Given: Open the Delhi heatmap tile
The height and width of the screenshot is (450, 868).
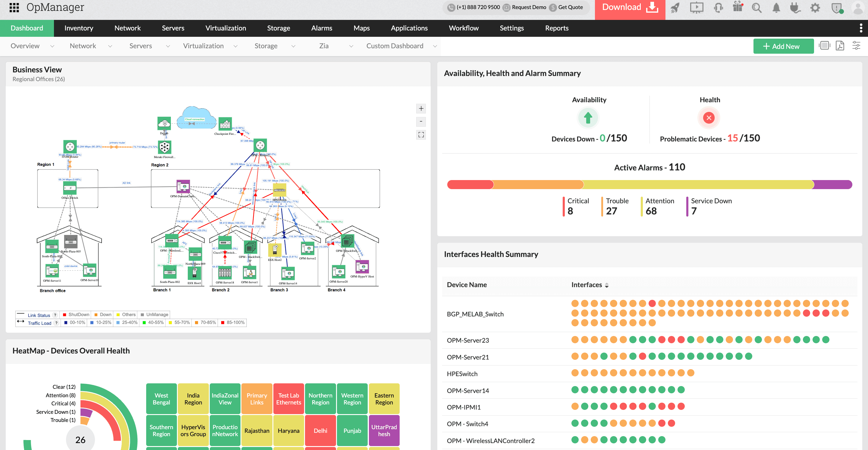Looking at the screenshot, I should pos(320,430).
